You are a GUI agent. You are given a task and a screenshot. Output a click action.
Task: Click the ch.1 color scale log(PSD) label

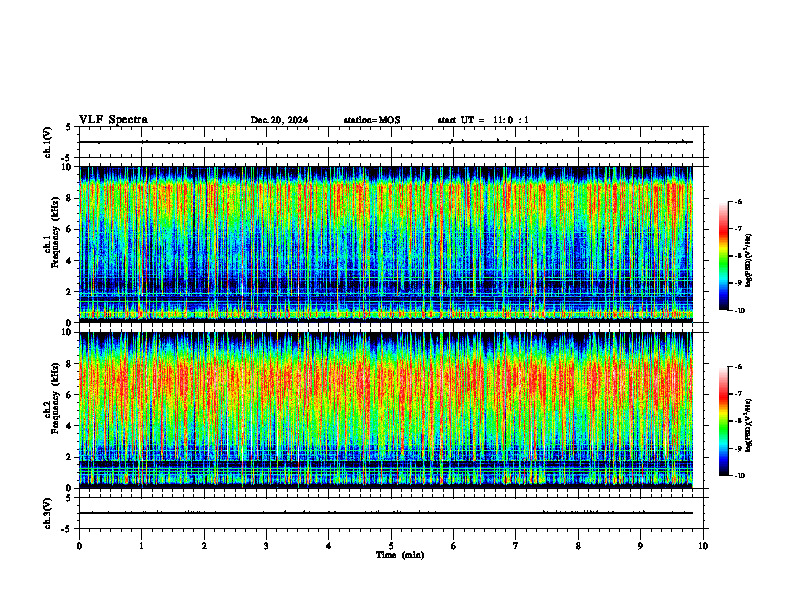[x=749, y=260]
